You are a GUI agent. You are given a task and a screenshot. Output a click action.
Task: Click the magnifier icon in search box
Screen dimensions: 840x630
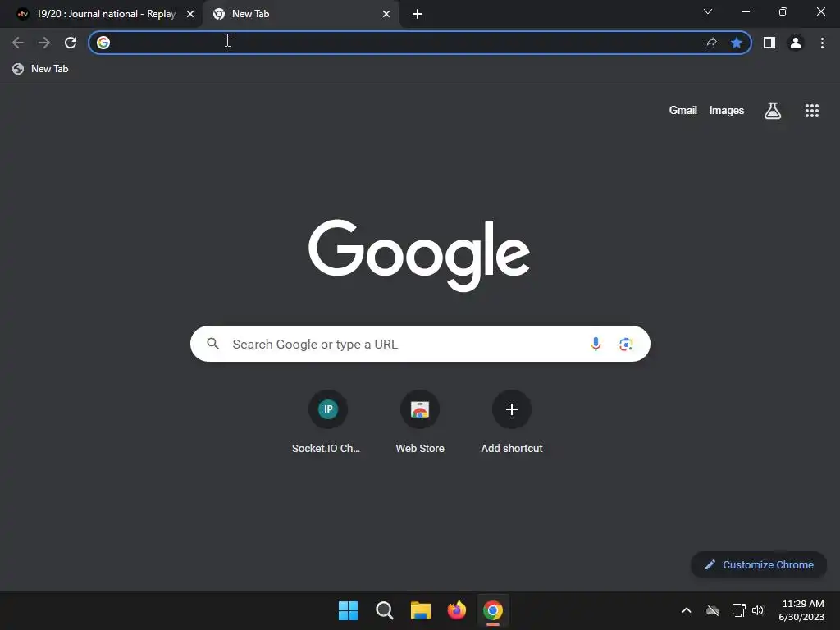point(212,344)
